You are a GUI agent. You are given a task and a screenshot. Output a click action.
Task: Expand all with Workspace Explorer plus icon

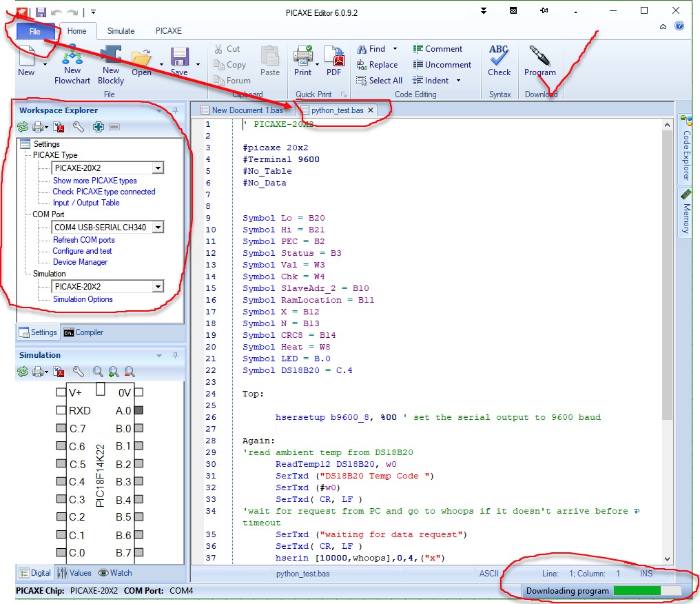pyautogui.click(x=99, y=127)
